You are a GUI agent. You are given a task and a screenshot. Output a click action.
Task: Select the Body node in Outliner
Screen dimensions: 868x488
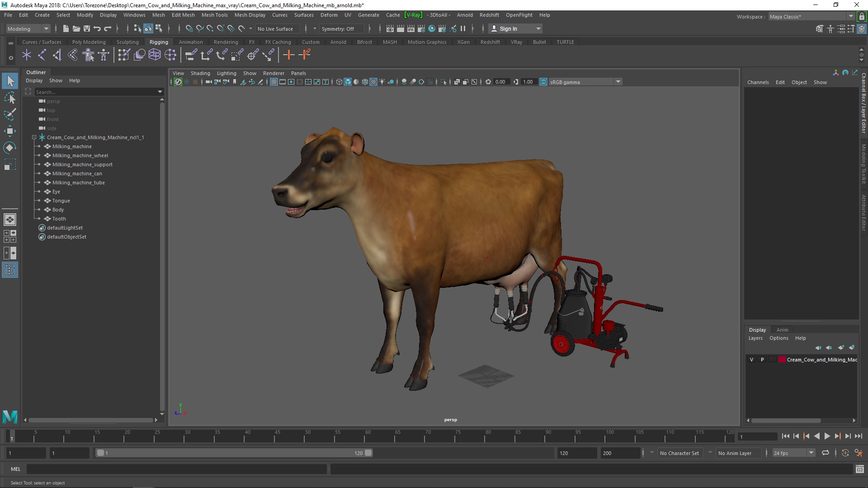click(x=58, y=210)
